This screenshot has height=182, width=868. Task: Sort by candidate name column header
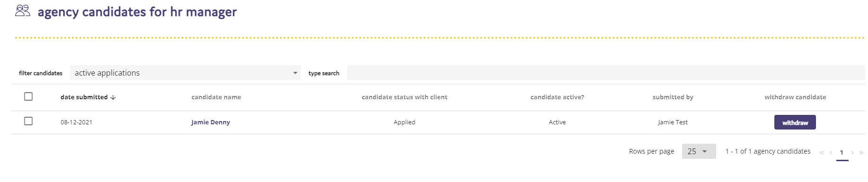click(x=216, y=97)
